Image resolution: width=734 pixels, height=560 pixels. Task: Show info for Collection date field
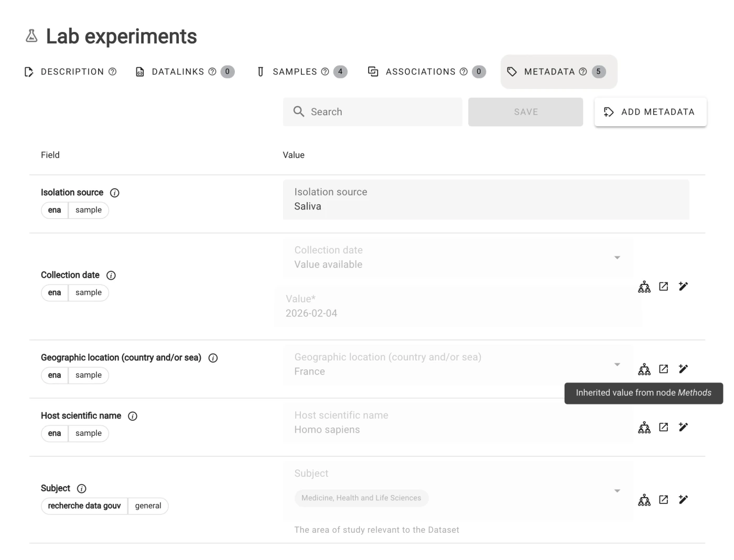(x=111, y=276)
